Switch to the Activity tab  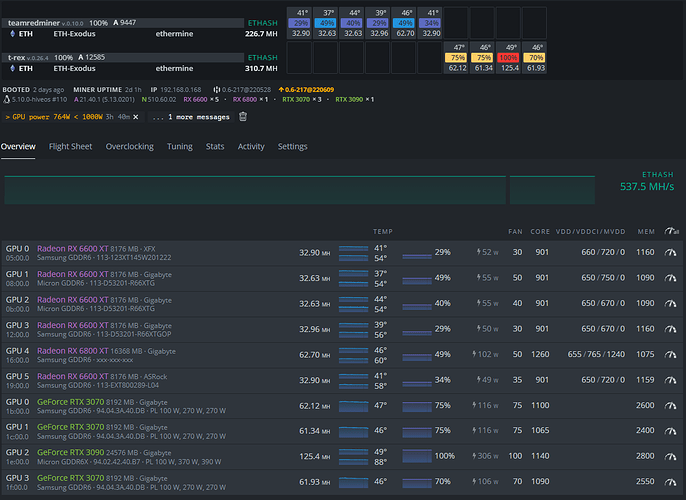coord(251,147)
